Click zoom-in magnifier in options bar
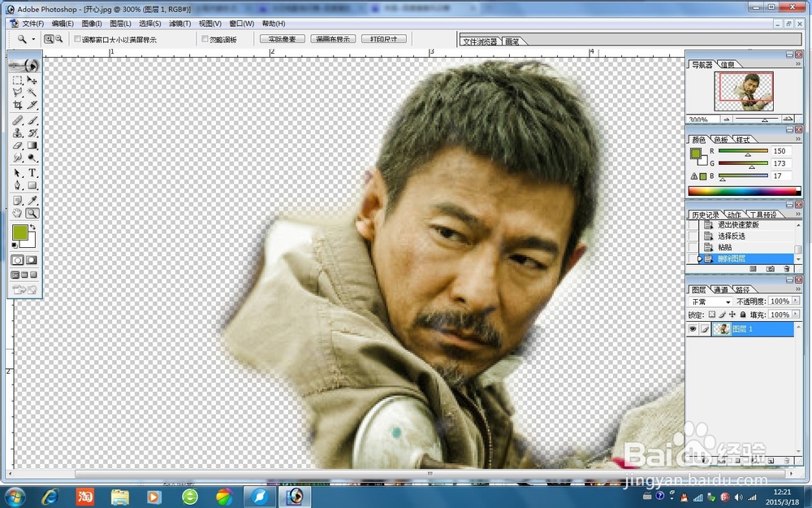This screenshot has width=812, height=508. 49,39
